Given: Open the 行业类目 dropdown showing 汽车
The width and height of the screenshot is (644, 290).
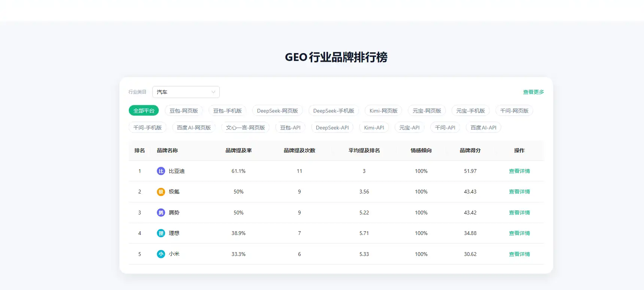Looking at the screenshot, I should point(186,92).
